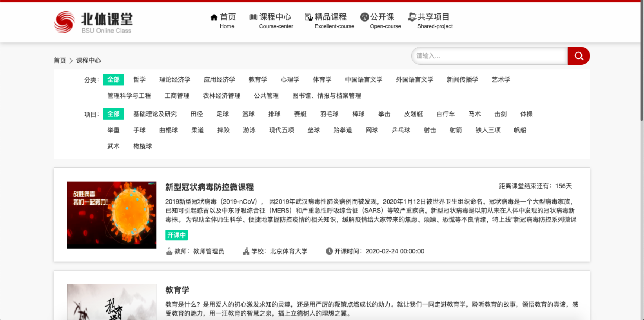Click the red magnifier search button

tap(578, 56)
